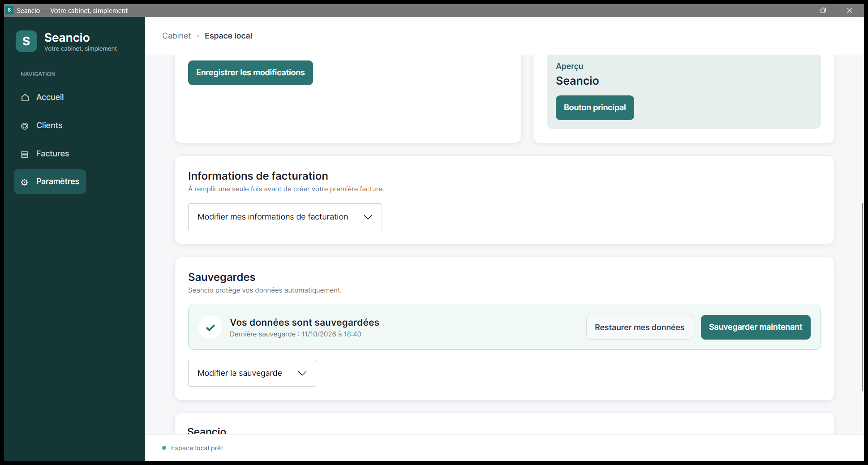Click the Seancio S logo in sidebar
The height and width of the screenshot is (465, 868).
click(x=26, y=41)
